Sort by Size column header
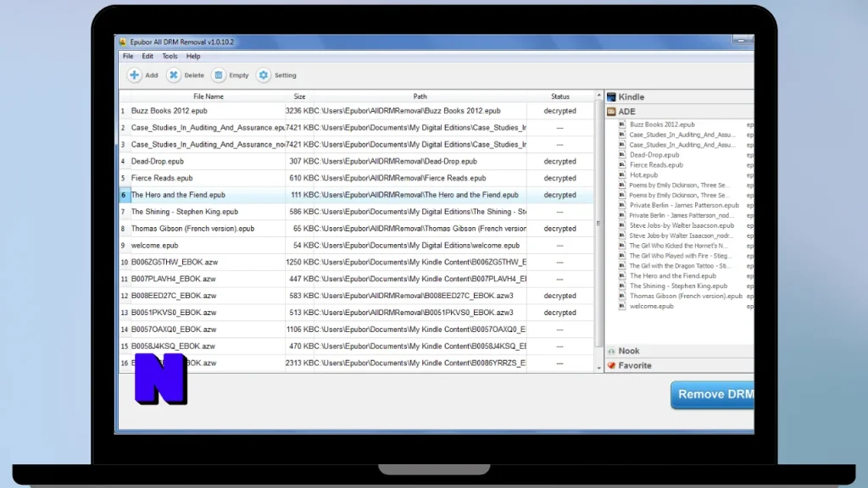Viewport: 868px width, 488px height. point(299,97)
